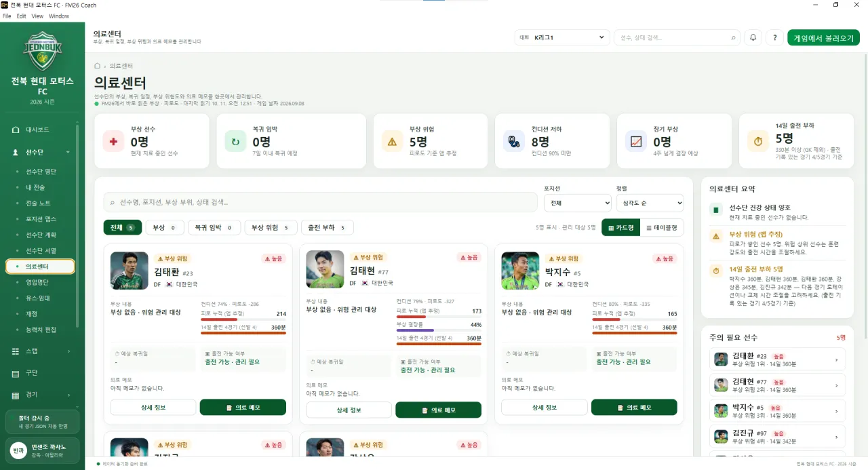Select the 출전 부하 5 filter tab
The image size is (868, 470).
pos(327,228)
